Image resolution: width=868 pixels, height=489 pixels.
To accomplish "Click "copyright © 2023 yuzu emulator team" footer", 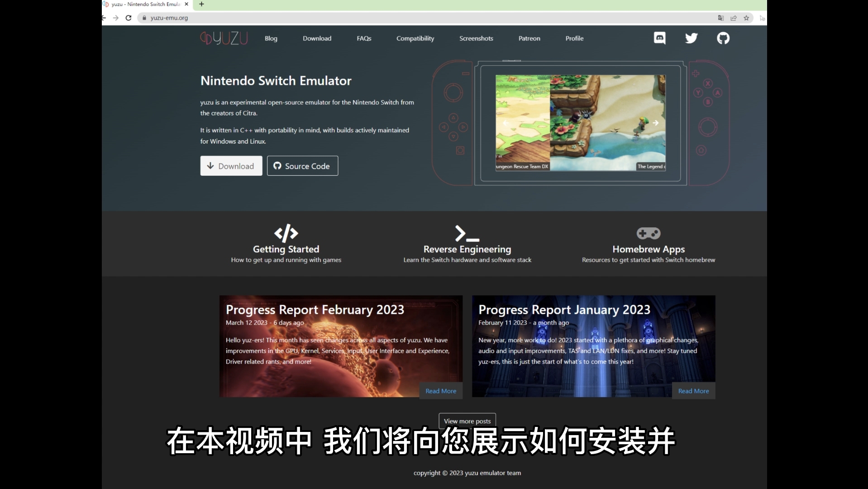I will [x=467, y=473].
